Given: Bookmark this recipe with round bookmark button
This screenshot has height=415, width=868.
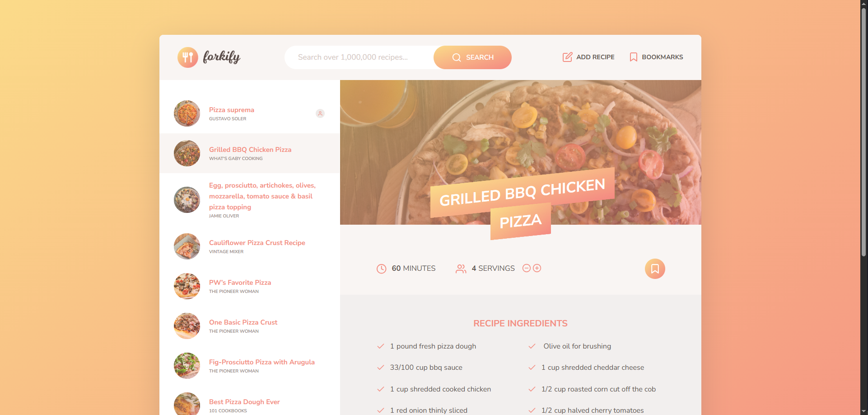Looking at the screenshot, I should click(655, 269).
